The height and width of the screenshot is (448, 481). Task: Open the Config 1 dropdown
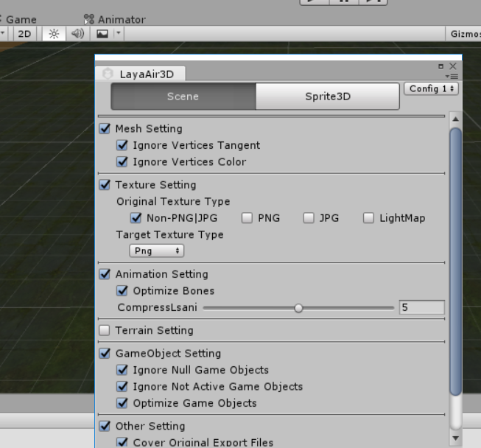pyautogui.click(x=431, y=88)
